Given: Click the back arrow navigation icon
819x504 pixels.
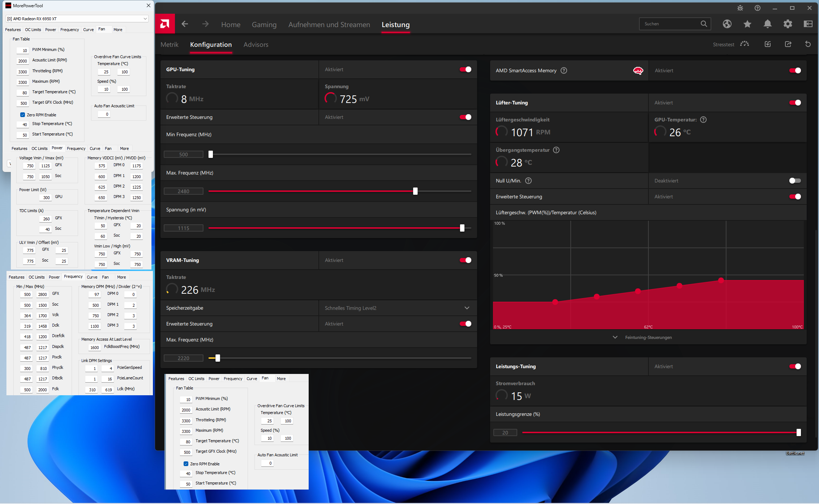Looking at the screenshot, I should pos(185,24).
